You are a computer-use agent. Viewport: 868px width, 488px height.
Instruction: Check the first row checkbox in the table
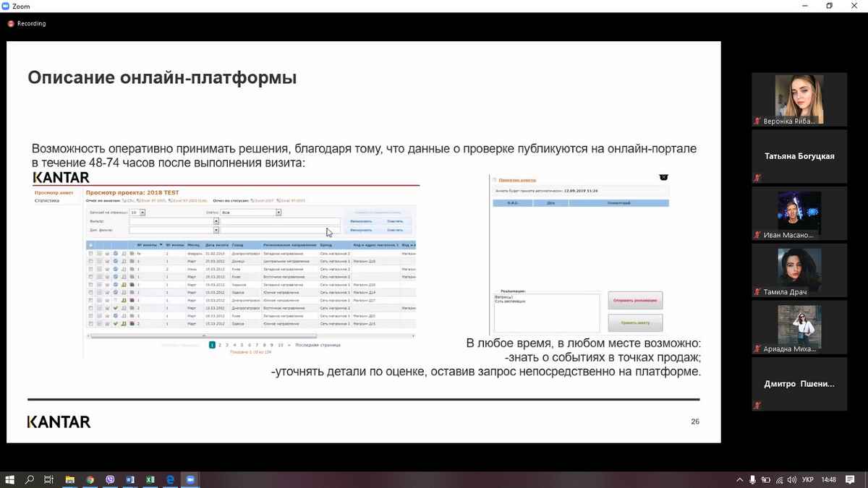click(90, 254)
